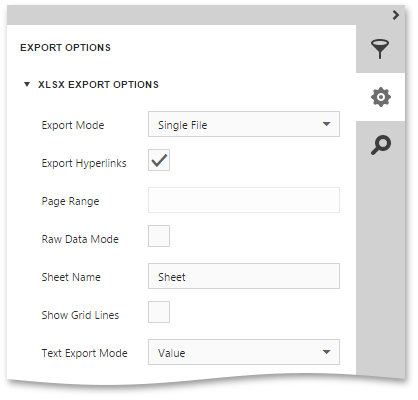Click the Raw Data Mode label
The height and width of the screenshot is (400, 418).
click(x=80, y=239)
